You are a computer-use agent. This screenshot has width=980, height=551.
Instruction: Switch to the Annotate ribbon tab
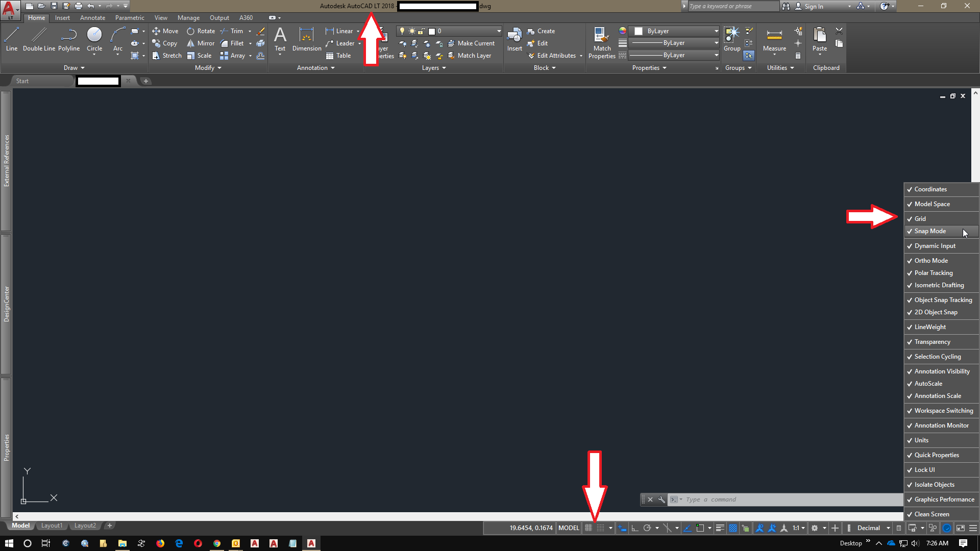[x=92, y=18]
